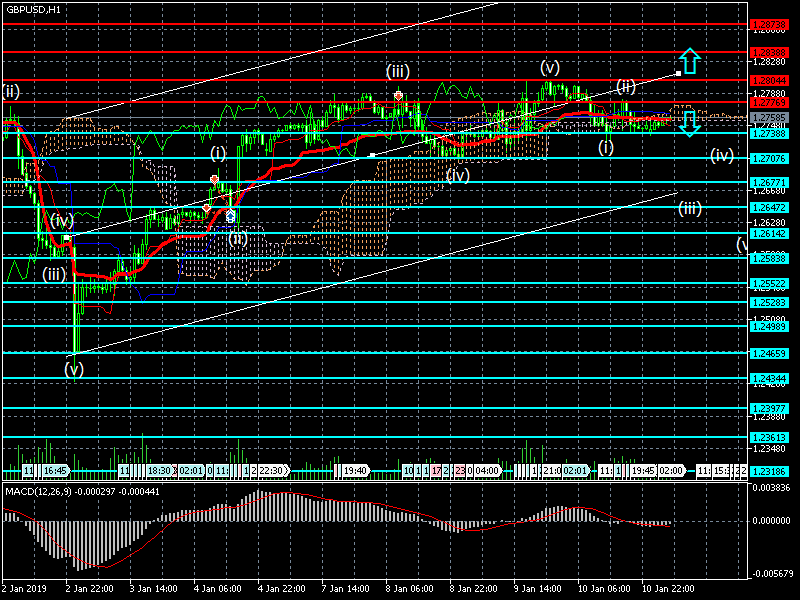This screenshot has height=600, width=800.
Task: Select the white anchor square at the channel line's upper end
Action: point(679,74)
